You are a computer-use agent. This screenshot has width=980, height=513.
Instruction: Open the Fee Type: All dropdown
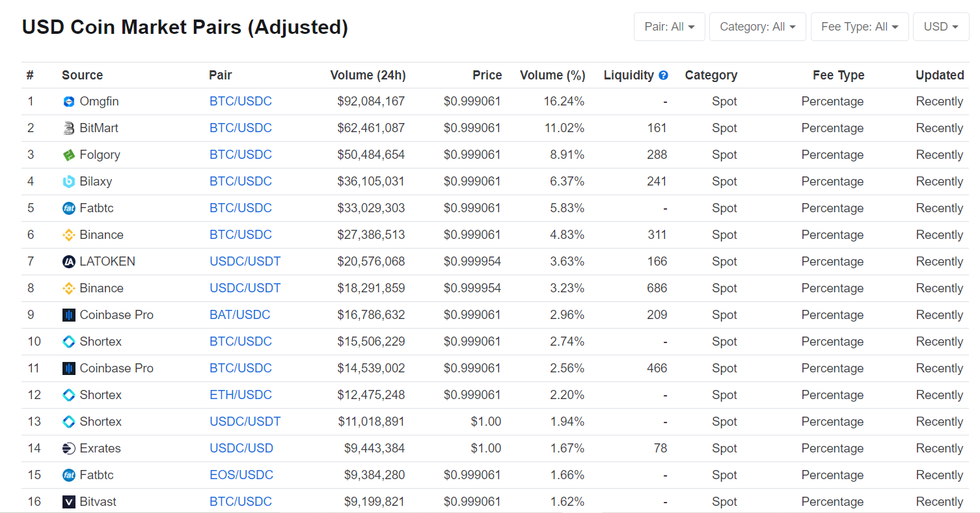click(x=860, y=27)
